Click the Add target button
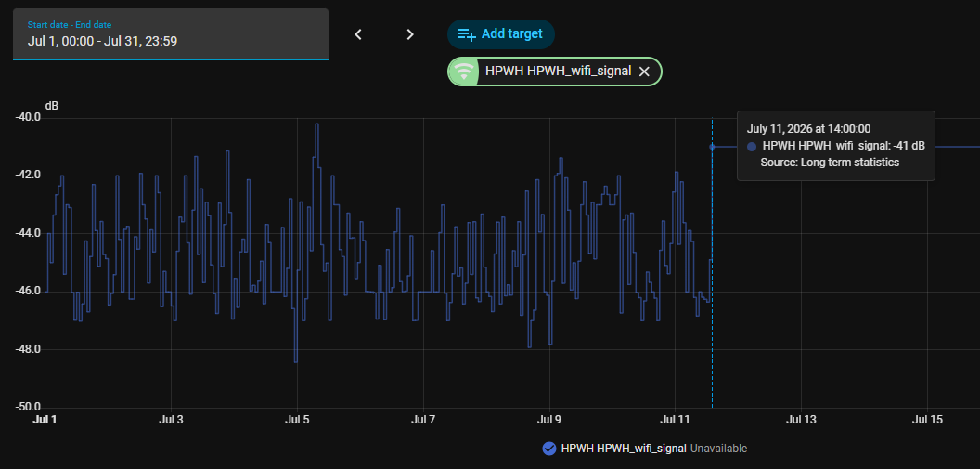980x469 pixels. tap(500, 33)
